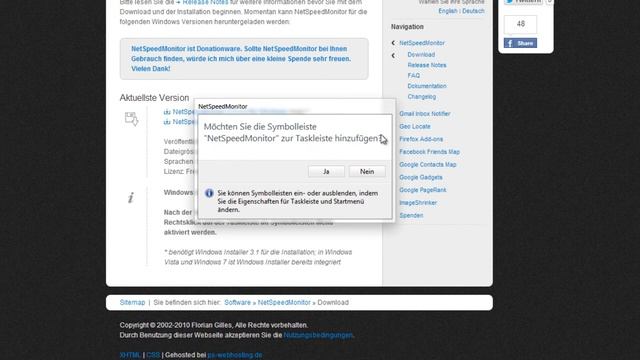Viewport: 640px width, 360px height.
Task: Open Release Notes in the navigation
Action: [x=427, y=65]
